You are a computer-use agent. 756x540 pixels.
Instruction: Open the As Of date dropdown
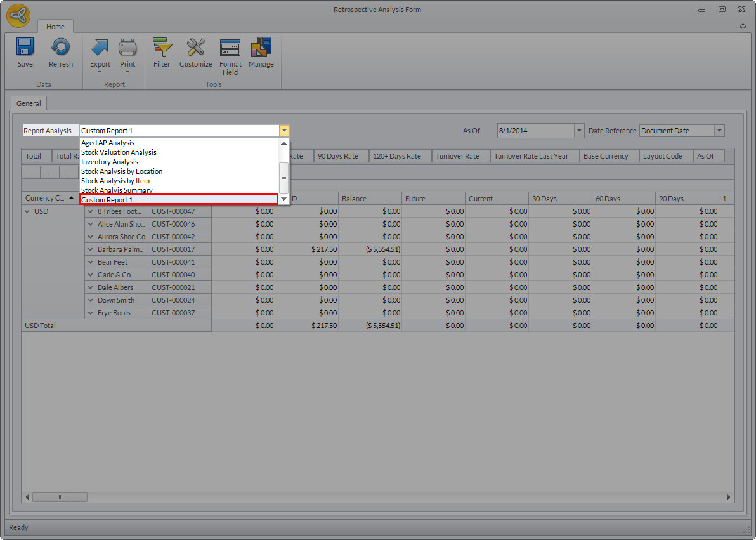[x=578, y=131]
